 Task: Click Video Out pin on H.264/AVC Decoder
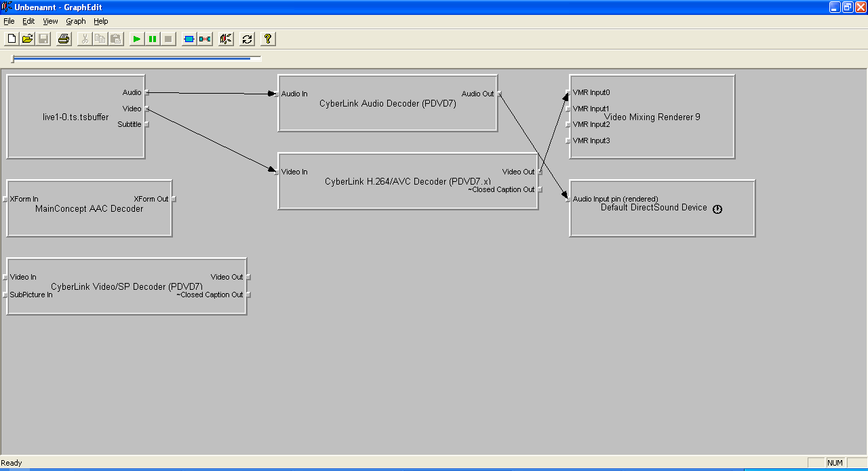point(539,172)
